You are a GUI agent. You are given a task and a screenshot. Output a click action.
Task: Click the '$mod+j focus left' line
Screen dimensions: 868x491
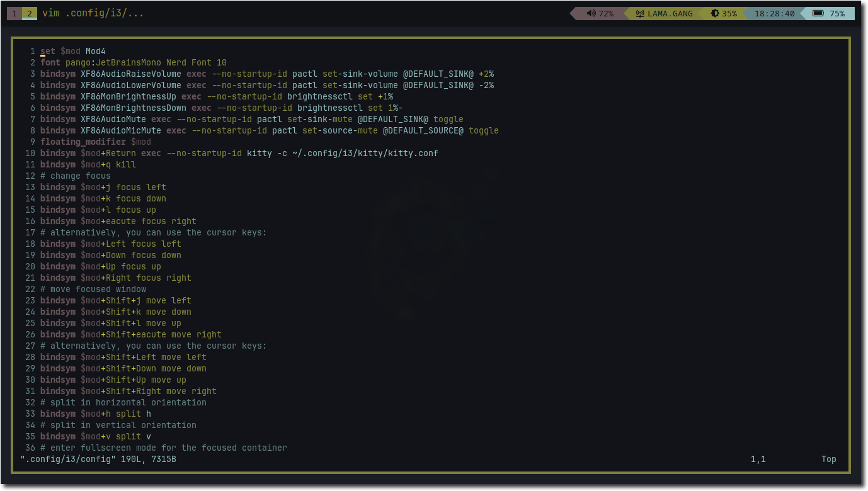tap(103, 187)
